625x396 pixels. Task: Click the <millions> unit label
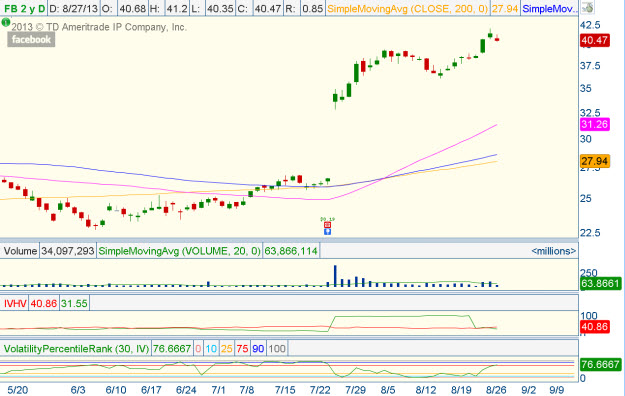[x=554, y=251]
